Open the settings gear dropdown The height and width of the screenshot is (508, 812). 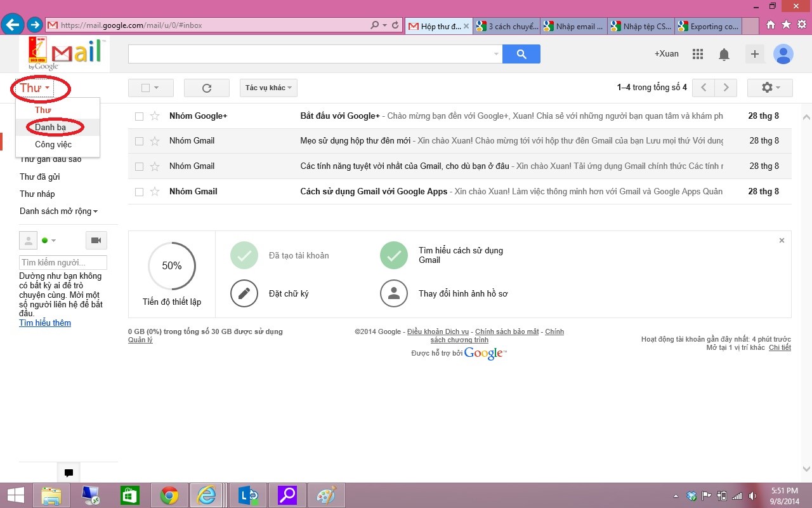coord(769,88)
